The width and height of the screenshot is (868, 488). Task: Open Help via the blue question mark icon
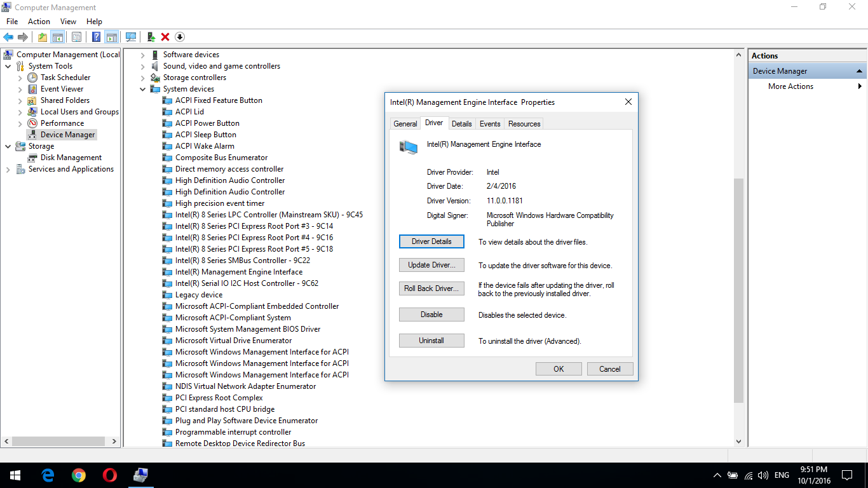click(97, 37)
